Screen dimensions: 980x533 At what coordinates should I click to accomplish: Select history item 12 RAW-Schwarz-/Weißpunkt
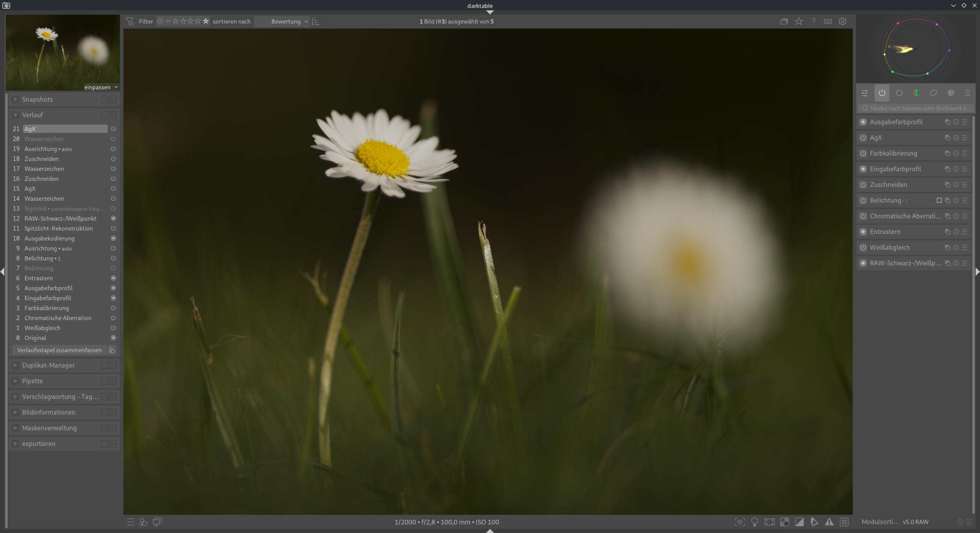point(60,218)
